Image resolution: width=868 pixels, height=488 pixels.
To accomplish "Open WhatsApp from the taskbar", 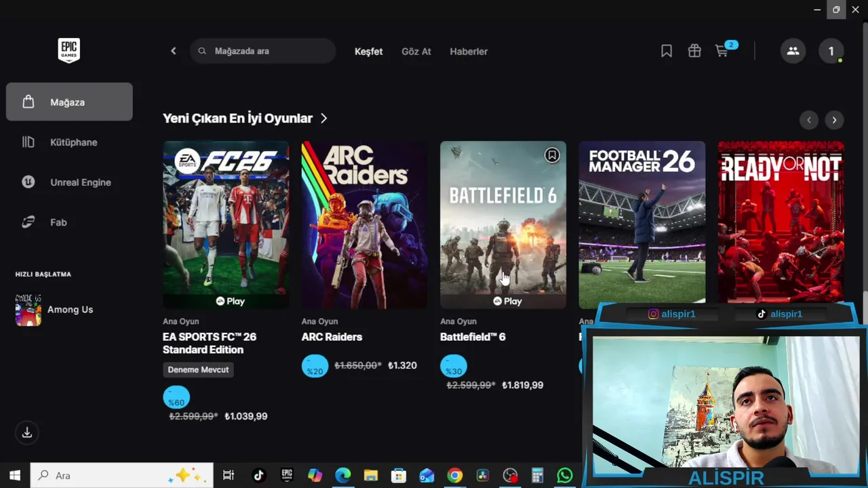I will click(x=565, y=475).
